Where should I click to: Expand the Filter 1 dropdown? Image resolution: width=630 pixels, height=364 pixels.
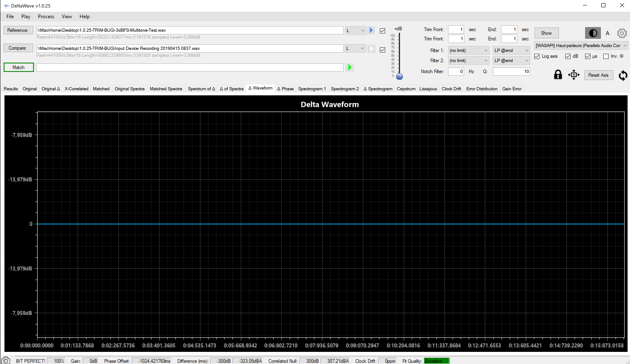[468, 50]
